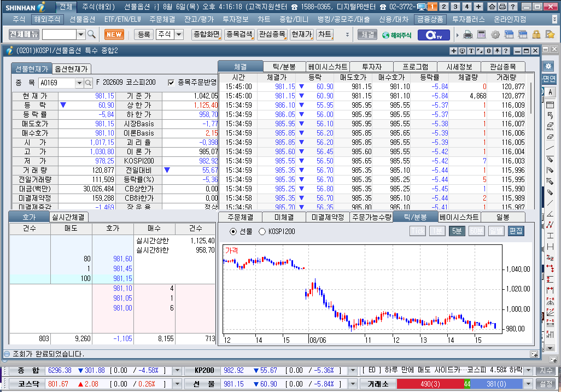Open dropdown beside news headline ticker
The width and height of the screenshot is (561, 392).
528,371
